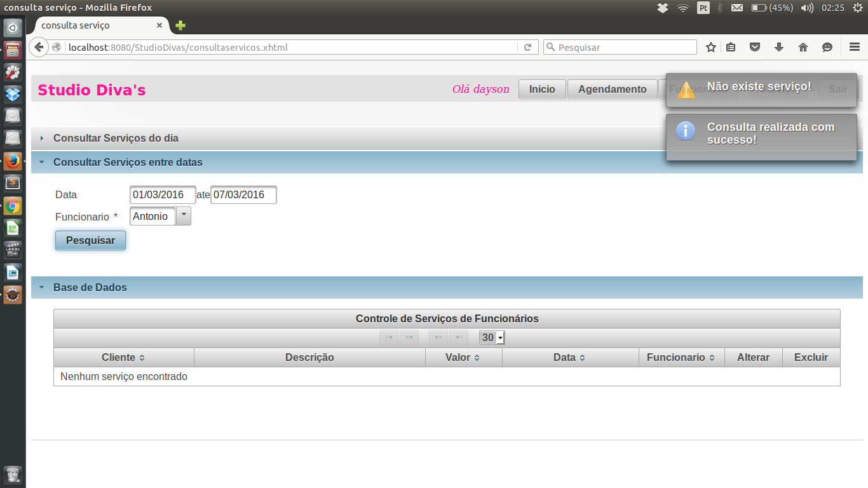
Task: Bookmark this page with star icon
Action: (711, 47)
